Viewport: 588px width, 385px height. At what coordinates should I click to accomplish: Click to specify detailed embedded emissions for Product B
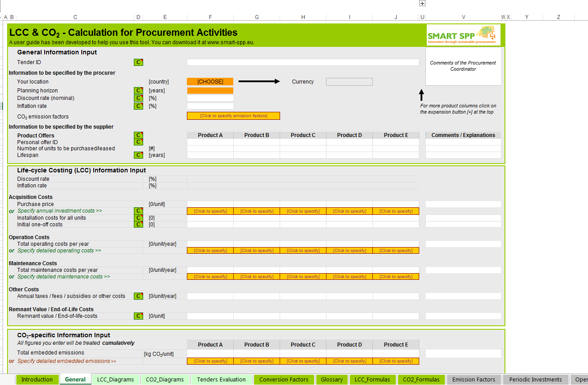(x=257, y=361)
